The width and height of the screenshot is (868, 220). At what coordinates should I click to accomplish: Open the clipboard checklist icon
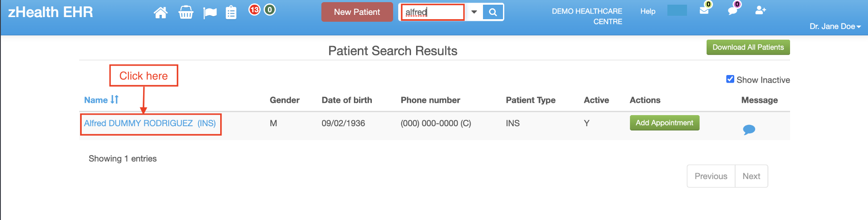231,12
